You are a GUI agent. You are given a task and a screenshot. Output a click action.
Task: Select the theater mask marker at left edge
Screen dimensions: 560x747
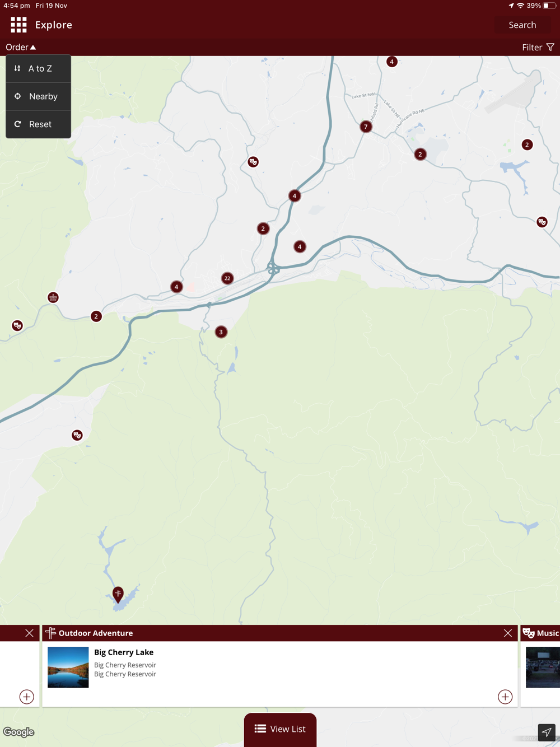tap(17, 325)
